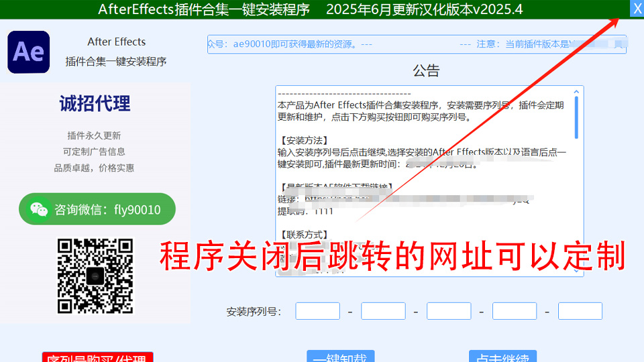Viewport: 644px width, 362px height.
Task: Click the WeChat icon in green button
Action: point(39,209)
